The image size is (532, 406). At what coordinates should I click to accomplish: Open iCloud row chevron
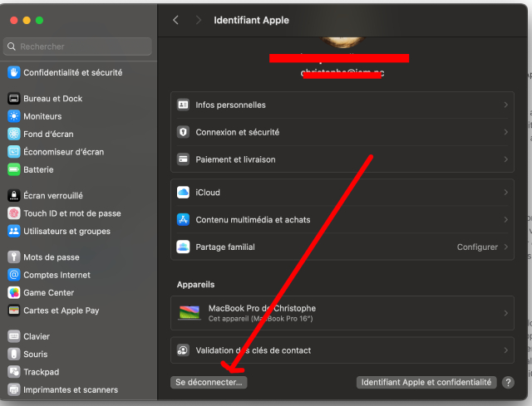506,192
